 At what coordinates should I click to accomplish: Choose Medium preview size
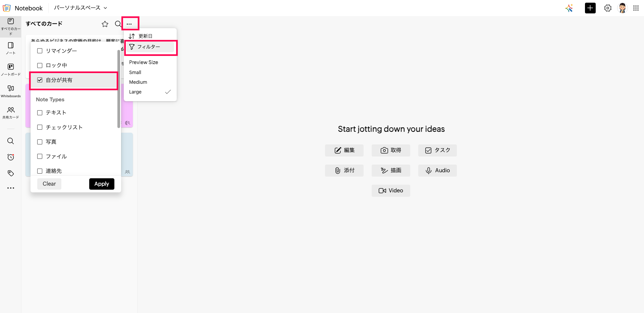tap(138, 82)
